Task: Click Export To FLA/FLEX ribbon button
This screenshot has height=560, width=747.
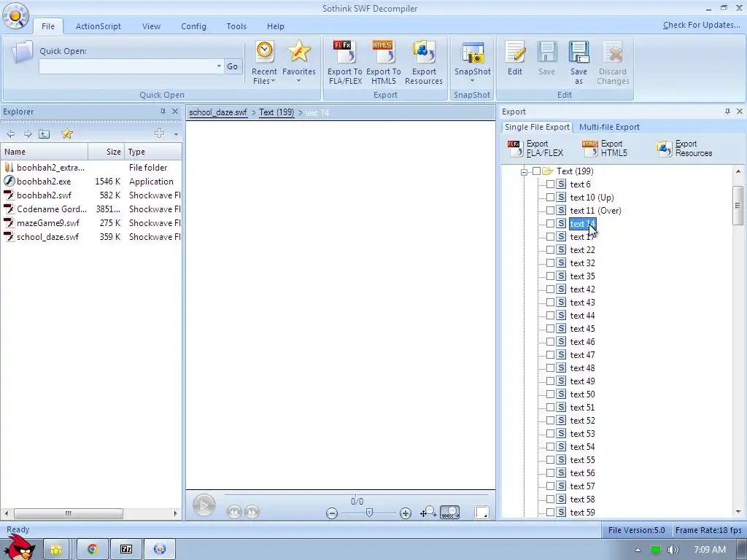Action: click(x=345, y=63)
